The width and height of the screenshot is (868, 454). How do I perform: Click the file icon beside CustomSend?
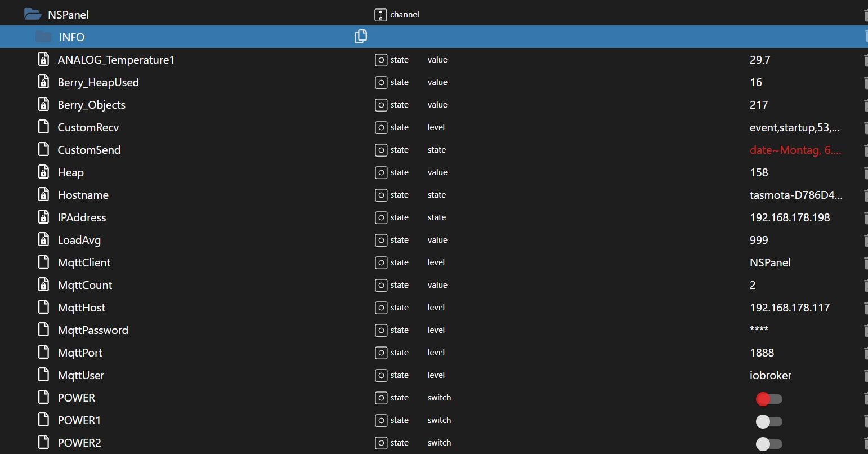tap(43, 149)
